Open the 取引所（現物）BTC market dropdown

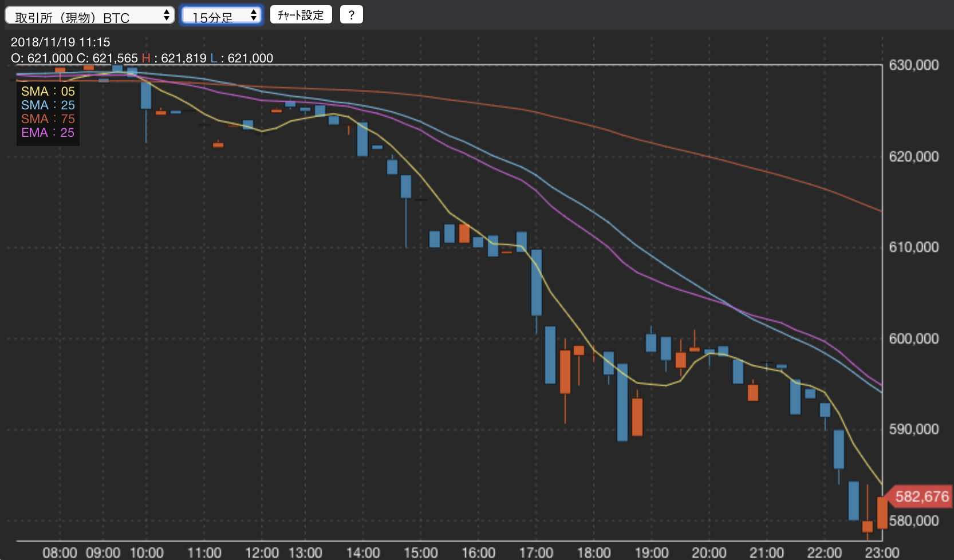click(90, 15)
